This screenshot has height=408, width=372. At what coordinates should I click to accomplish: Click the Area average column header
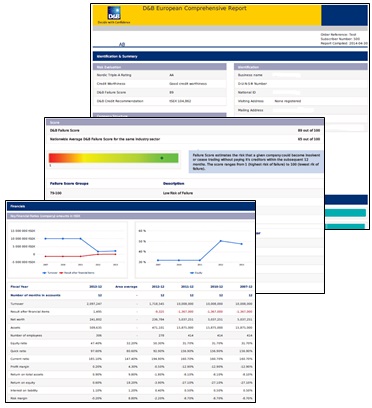click(x=126, y=287)
